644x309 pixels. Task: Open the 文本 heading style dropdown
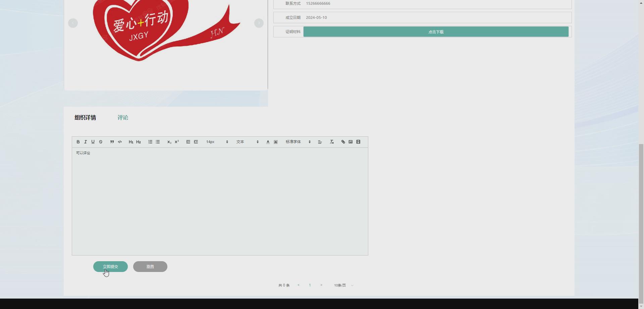(x=248, y=142)
